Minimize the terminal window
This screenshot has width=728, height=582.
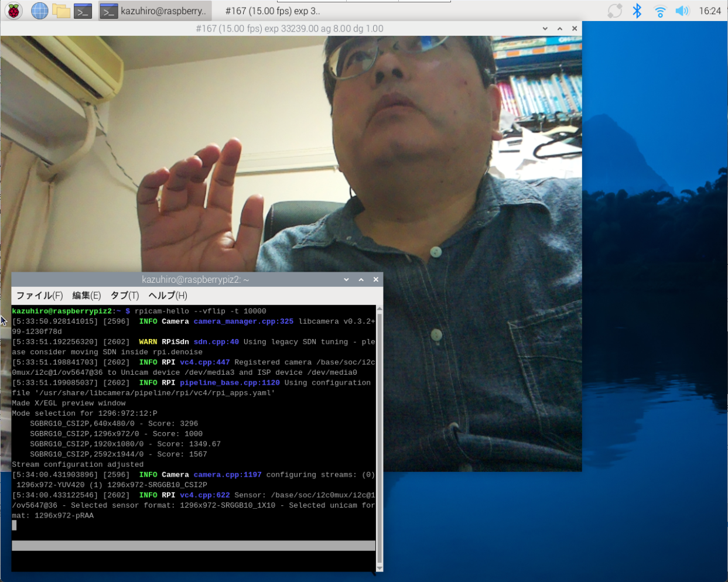click(x=346, y=280)
